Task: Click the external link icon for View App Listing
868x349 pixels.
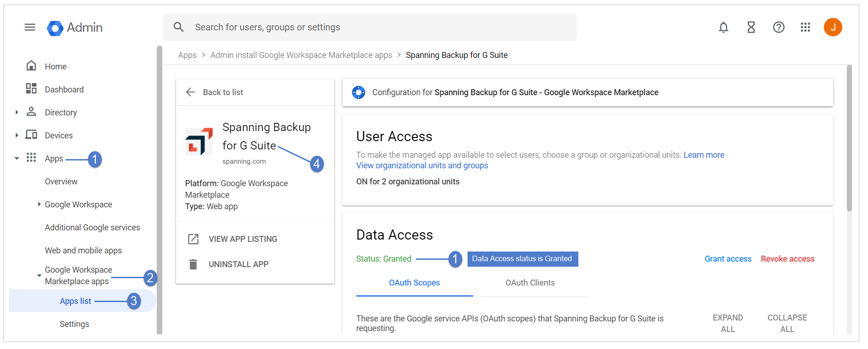Action: pyautogui.click(x=194, y=239)
